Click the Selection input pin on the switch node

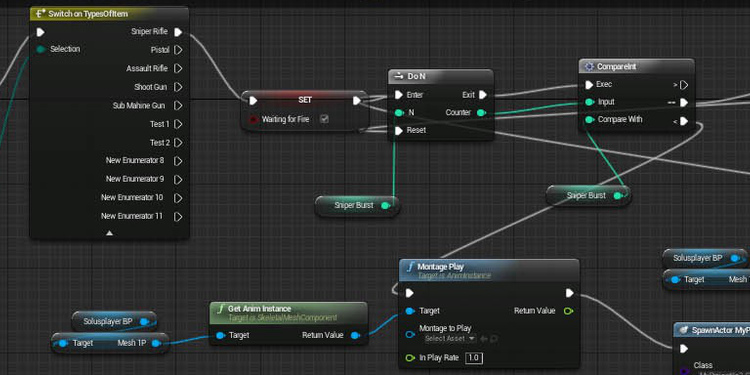(x=41, y=49)
